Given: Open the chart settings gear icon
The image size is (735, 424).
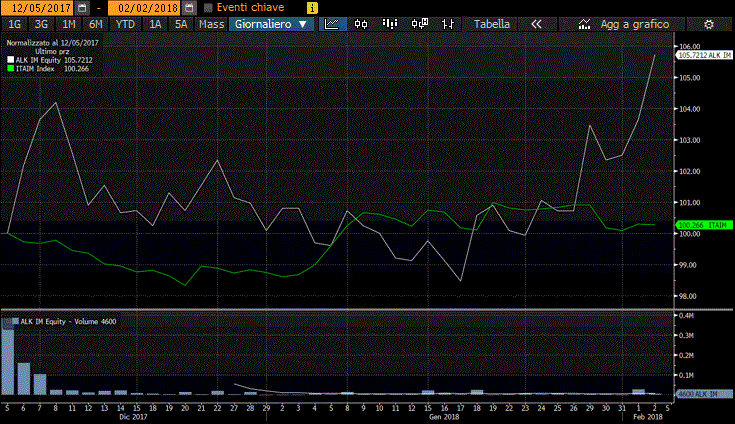Looking at the screenshot, I should 707,23.
